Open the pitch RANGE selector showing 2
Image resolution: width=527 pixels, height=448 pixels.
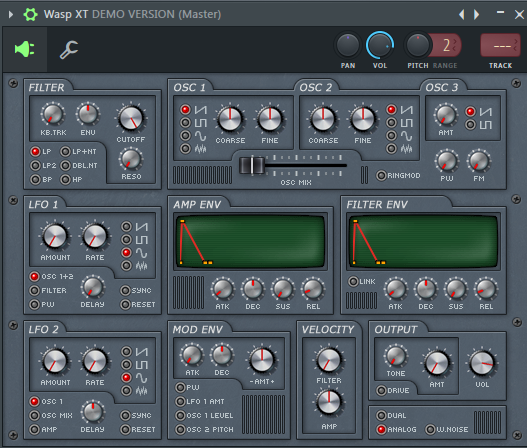click(447, 45)
